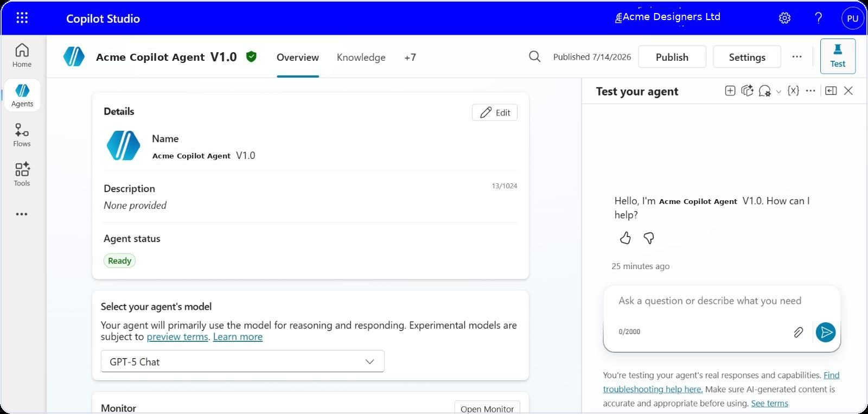This screenshot has width=868, height=414.
Task: Send the test chat message
Action: pos(826,332)
